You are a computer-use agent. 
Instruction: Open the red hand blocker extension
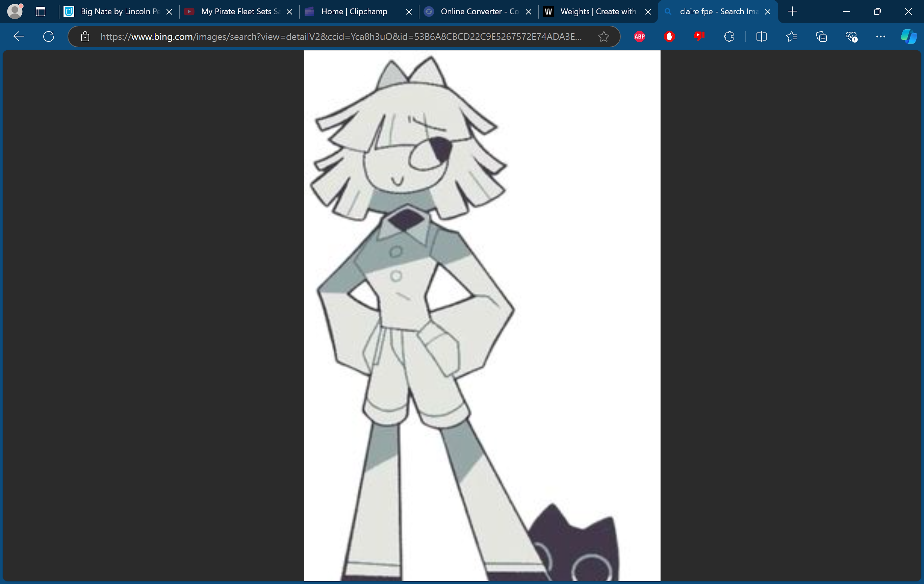pyautogui.click(x=669, y=36)
